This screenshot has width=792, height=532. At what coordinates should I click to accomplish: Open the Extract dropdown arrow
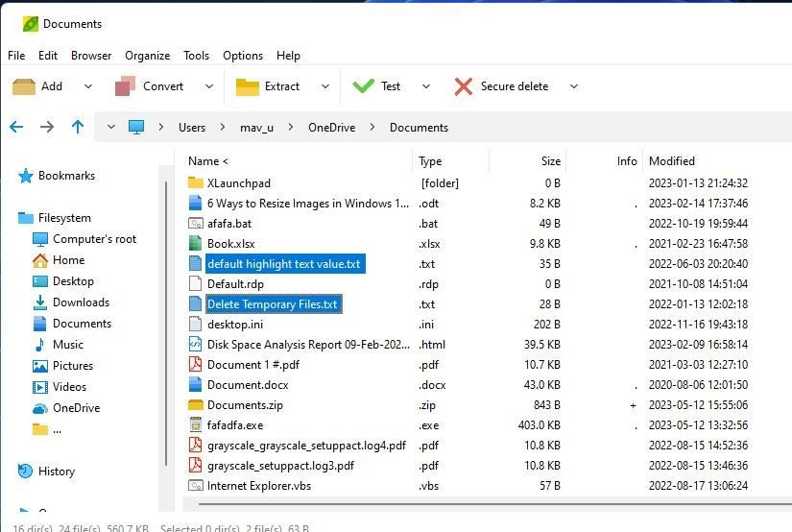tap(325, 86)
